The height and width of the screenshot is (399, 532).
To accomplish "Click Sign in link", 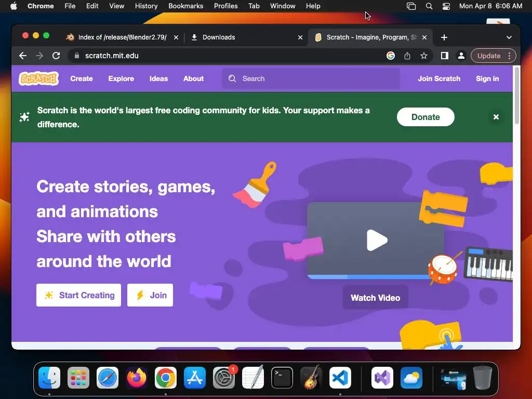I will pos(487,78).
